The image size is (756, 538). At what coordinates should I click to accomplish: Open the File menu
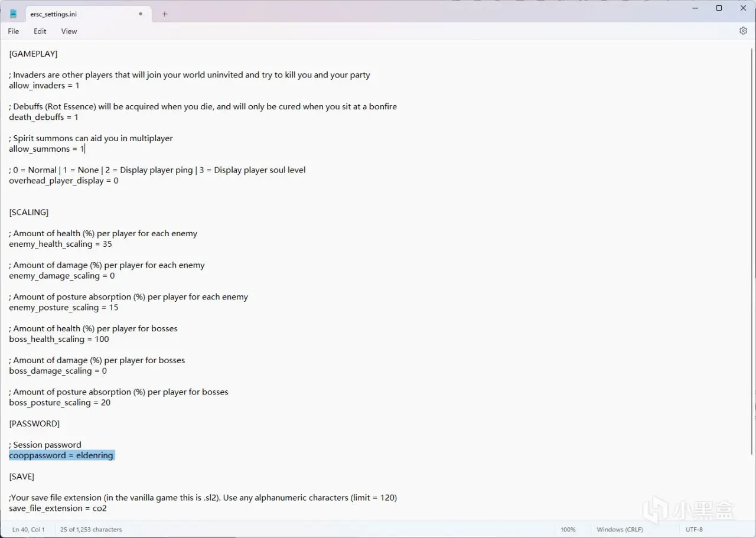[x=14, y=31]
